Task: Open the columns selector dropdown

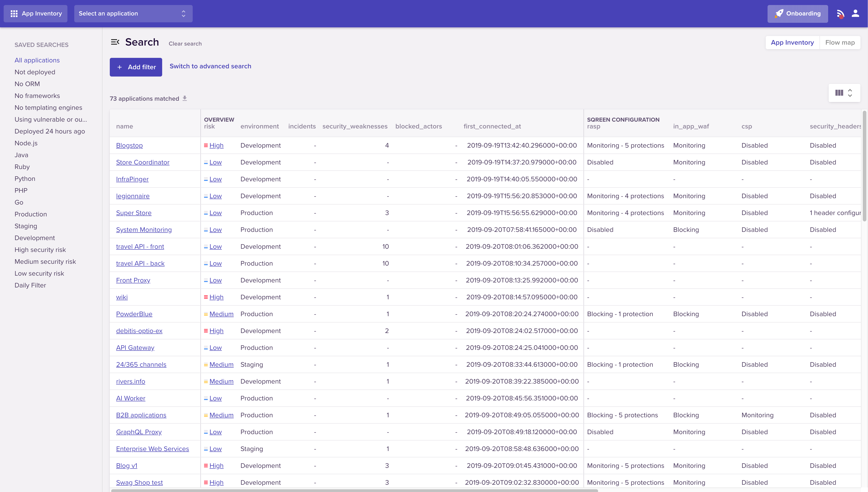Action: [x=844, y=93]
